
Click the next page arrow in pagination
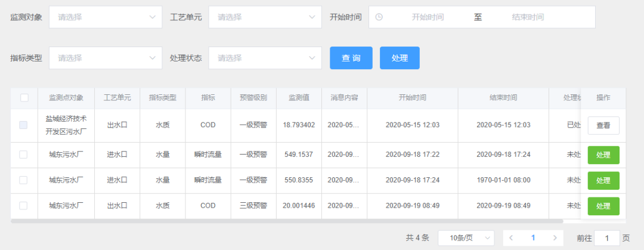coord(555,238)
